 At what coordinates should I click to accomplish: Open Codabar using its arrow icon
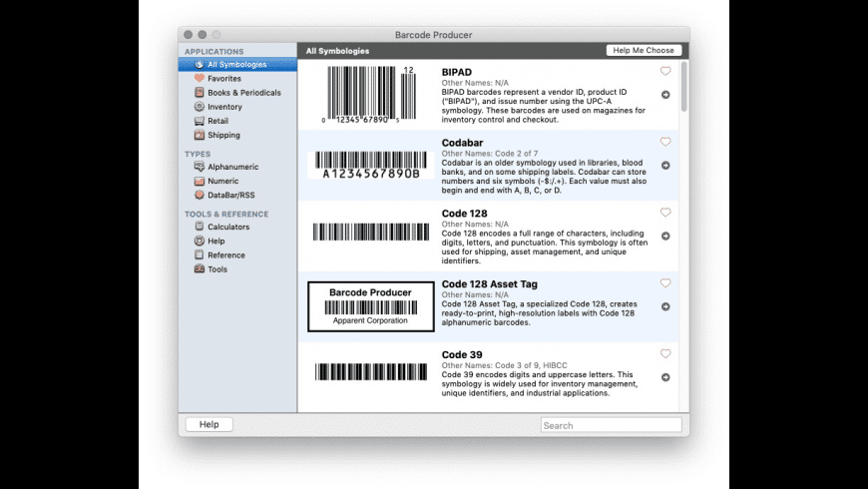(x=665, y=165)
